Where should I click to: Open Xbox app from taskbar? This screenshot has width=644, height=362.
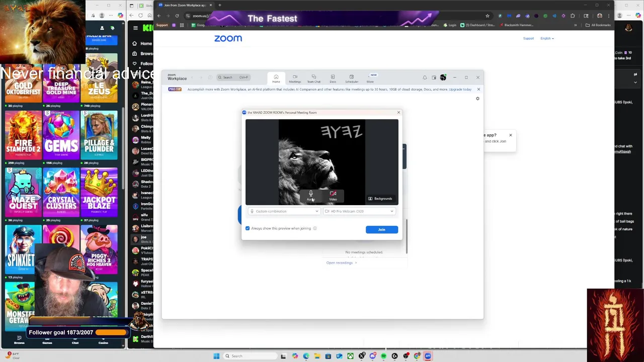click(x=350, y=356)
